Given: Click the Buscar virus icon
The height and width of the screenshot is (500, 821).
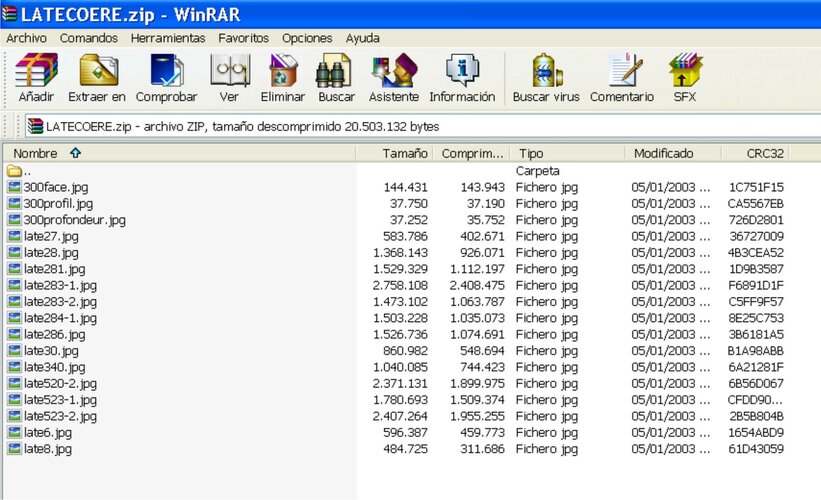Looking at the screenshot, I should pyautogui.click(x=547, y=70).
